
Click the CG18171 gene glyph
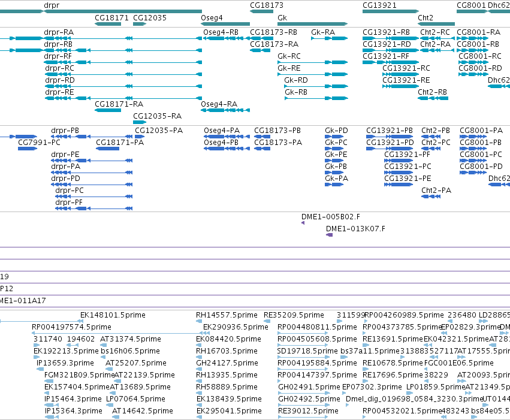108,24
